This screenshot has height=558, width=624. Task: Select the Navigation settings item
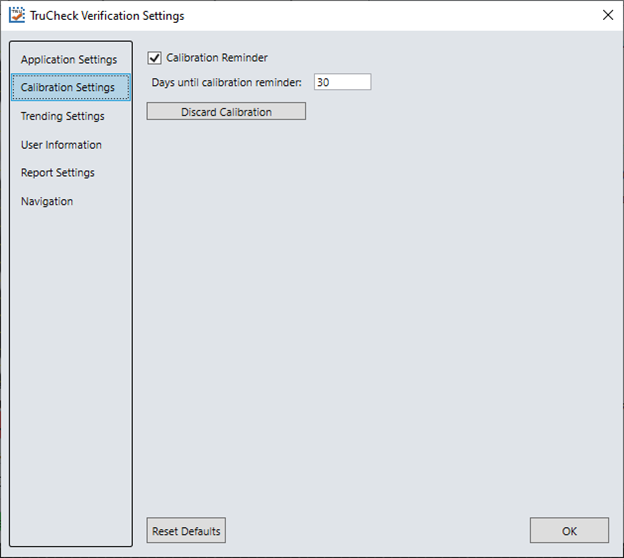coord(47,201)
